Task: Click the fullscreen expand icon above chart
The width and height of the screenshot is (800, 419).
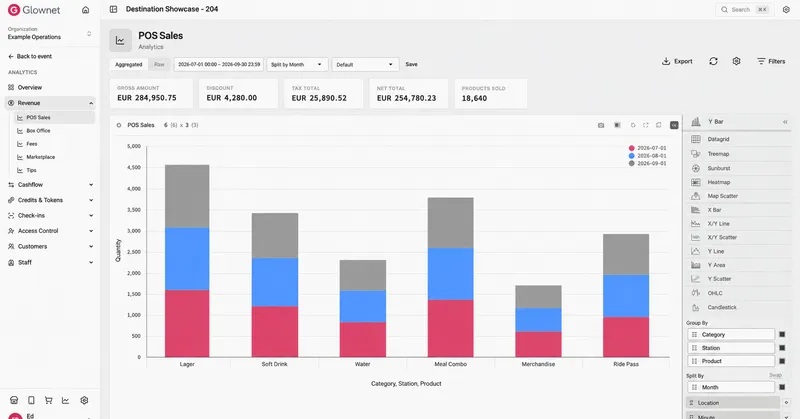Action: 645,125
